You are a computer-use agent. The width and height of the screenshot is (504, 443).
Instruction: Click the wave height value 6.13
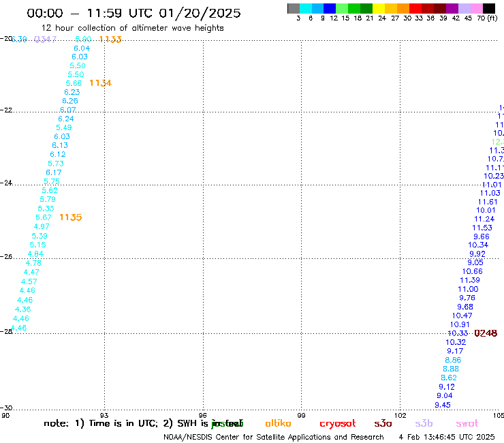coord(60,145)
